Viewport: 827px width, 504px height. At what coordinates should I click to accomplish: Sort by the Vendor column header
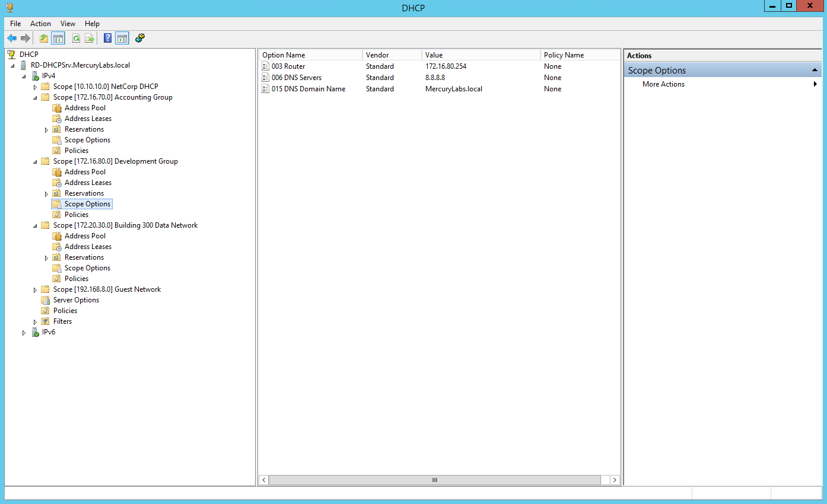392,55
